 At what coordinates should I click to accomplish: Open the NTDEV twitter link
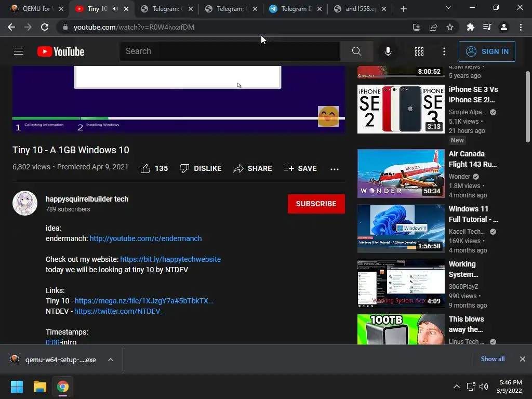coord(119,311)
